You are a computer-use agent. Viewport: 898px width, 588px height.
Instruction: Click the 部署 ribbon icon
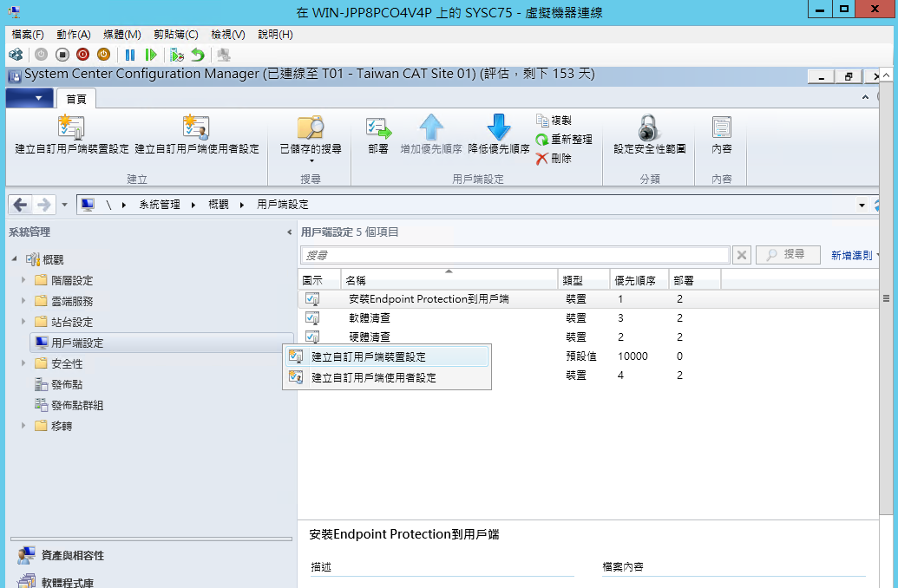[x=378, y=128]
